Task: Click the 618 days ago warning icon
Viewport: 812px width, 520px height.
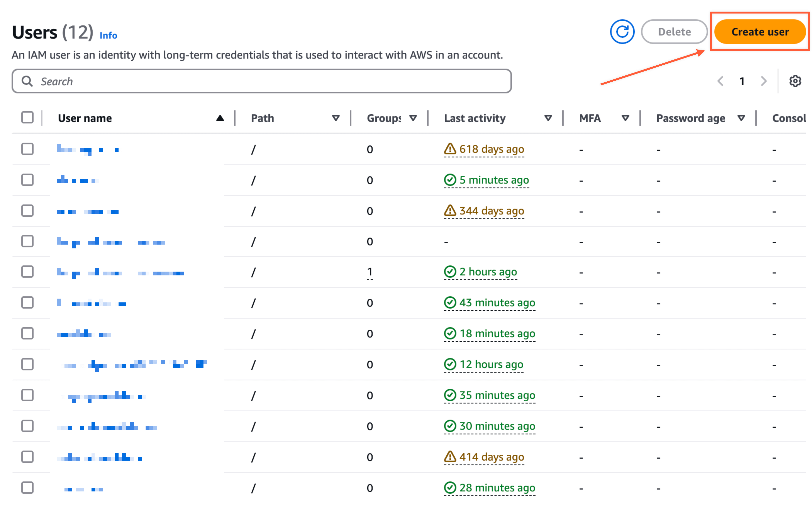Action: tap(450, 149)
